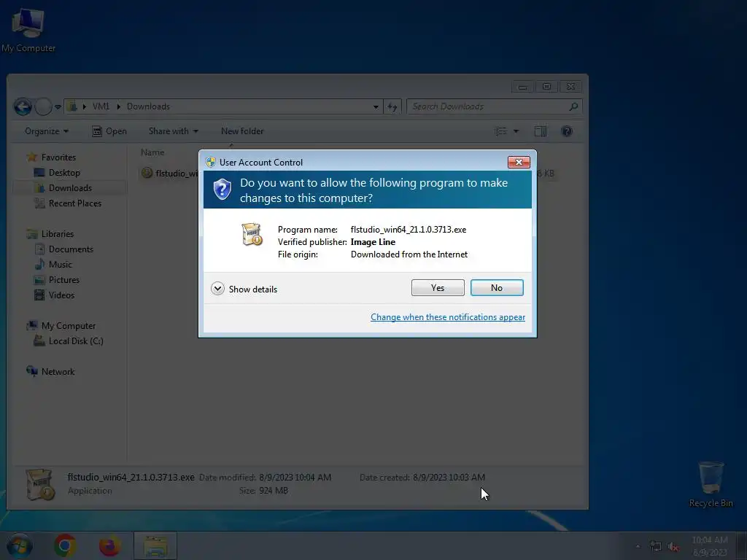
Task: Open Documents library
Action: coord(71,249)
